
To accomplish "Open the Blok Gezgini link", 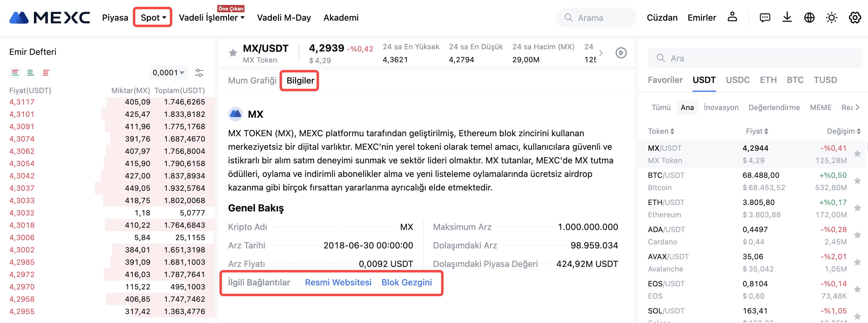I will click(x=406, y=282).
